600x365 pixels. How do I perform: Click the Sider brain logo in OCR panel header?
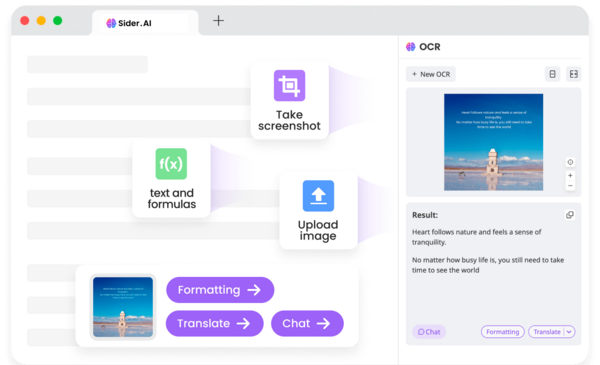pos(411,47)
